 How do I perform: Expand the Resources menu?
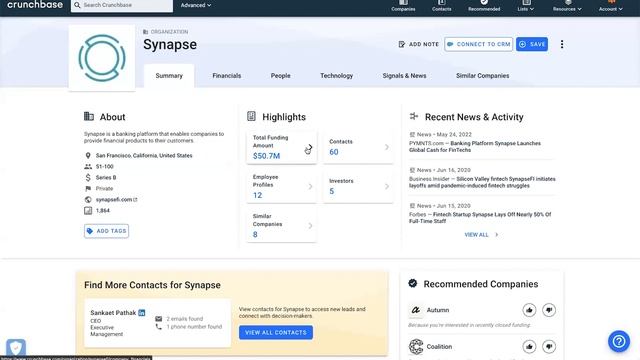pyautogui.click(x=567, y=6)
